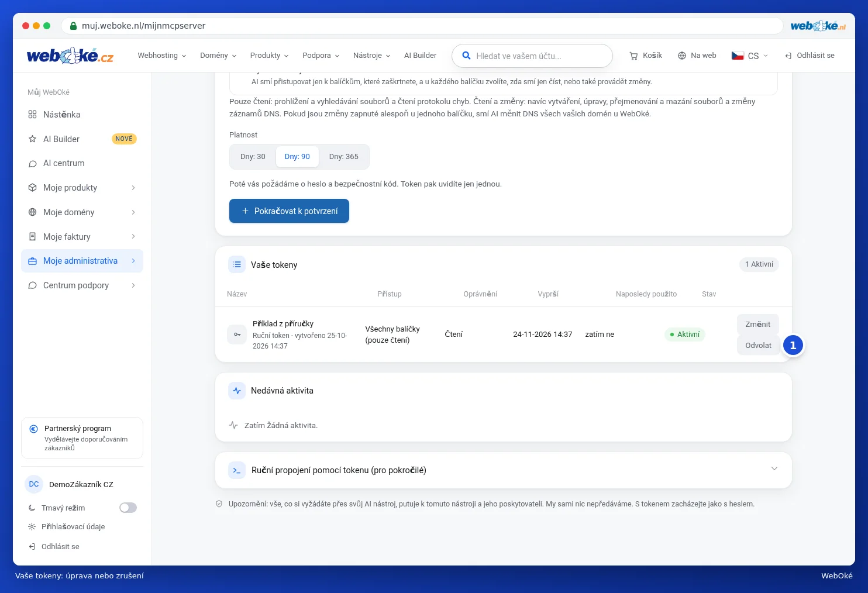Click the Moje domény globe icon
The width and height of the screenshot is (868, 593).
coord(33,212)
